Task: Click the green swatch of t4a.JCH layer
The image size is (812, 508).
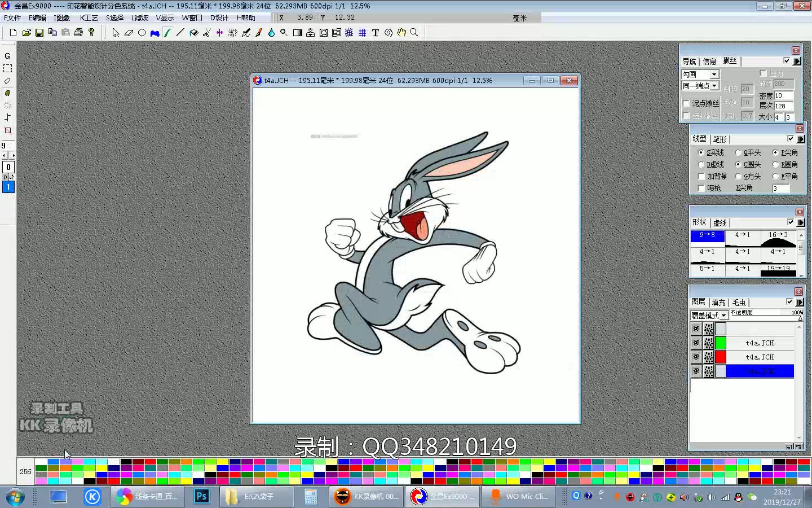Action: [x=721, y=343]
